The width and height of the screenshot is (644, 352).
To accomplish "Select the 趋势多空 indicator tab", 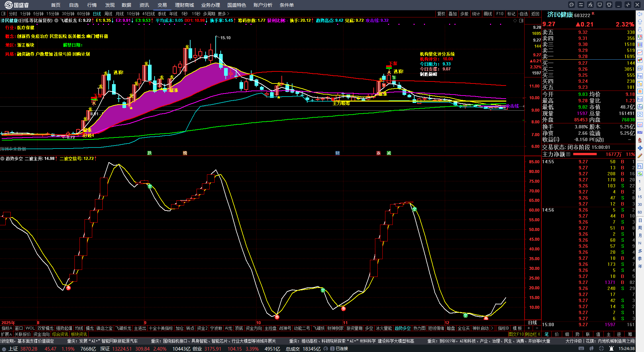I will pyautogui.click(x=402, y=328).
